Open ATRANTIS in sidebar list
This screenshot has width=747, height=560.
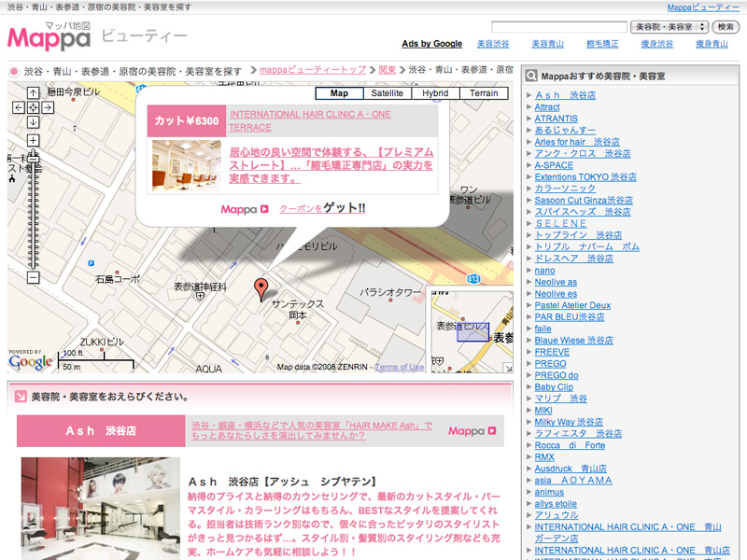click(x=556, y=119)
